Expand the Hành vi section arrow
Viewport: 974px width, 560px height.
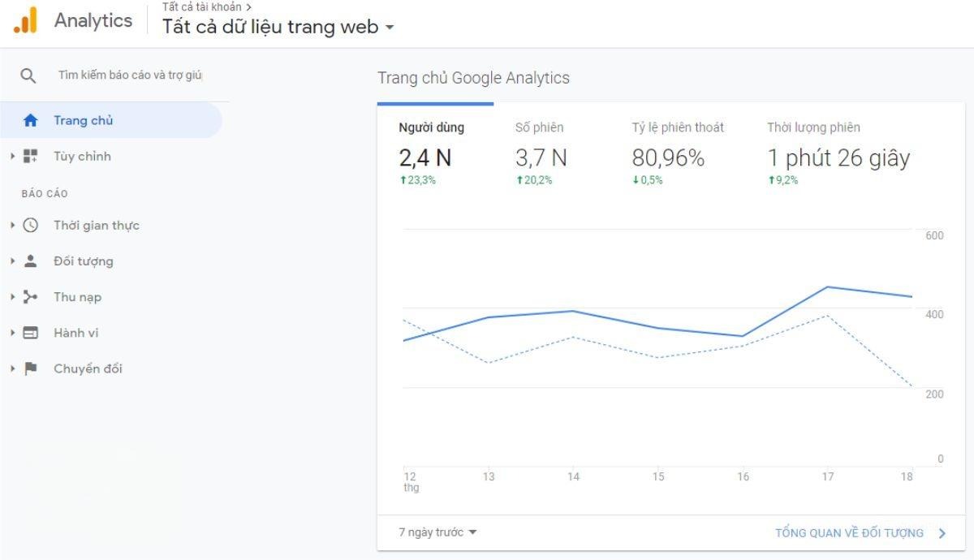12,332
